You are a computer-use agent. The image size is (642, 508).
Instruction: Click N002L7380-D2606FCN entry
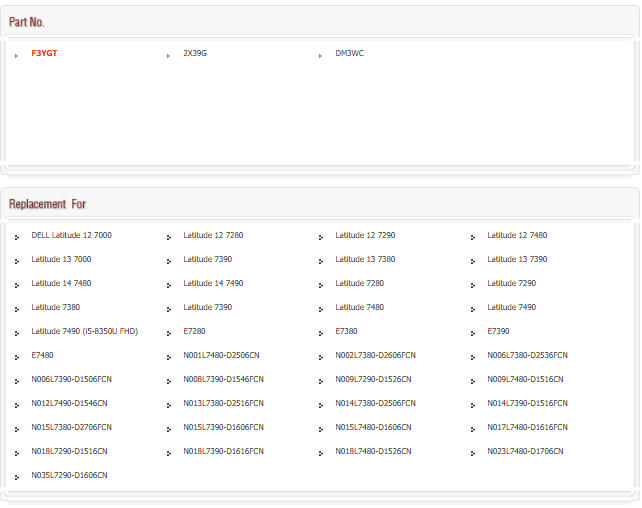375,355
